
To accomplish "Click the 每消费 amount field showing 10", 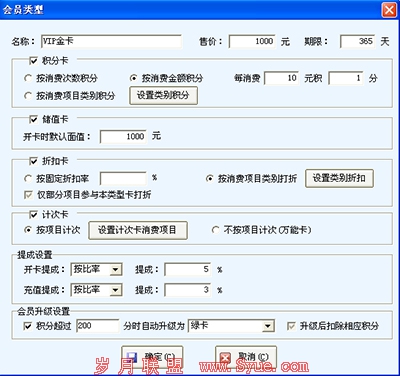I will pyautogui.click(x=282, y=78).
